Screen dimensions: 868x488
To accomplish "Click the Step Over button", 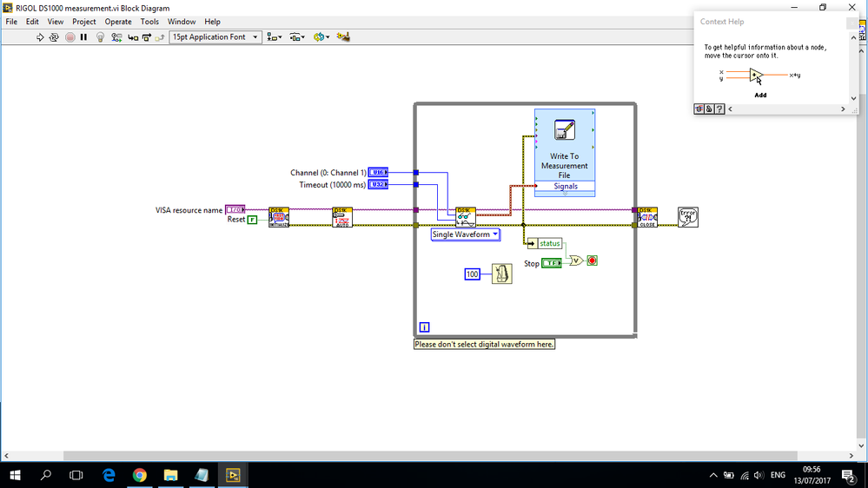I will pos(147,37).
